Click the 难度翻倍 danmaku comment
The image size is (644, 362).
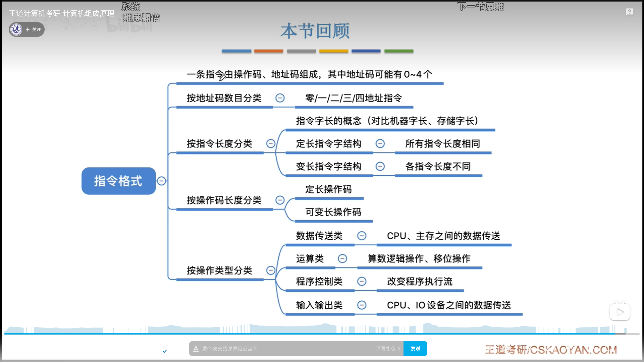tap(141, 17)
